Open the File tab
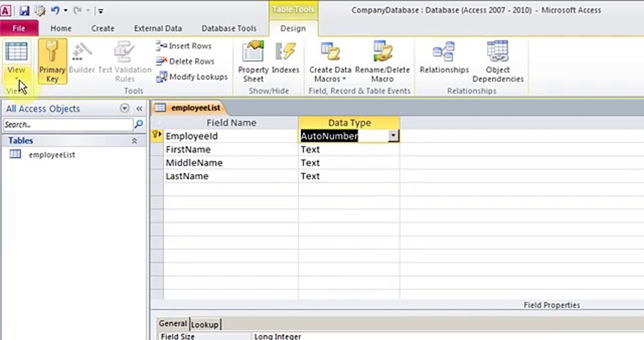This screenshot has height=340, width=644. (x=19, y=28)
